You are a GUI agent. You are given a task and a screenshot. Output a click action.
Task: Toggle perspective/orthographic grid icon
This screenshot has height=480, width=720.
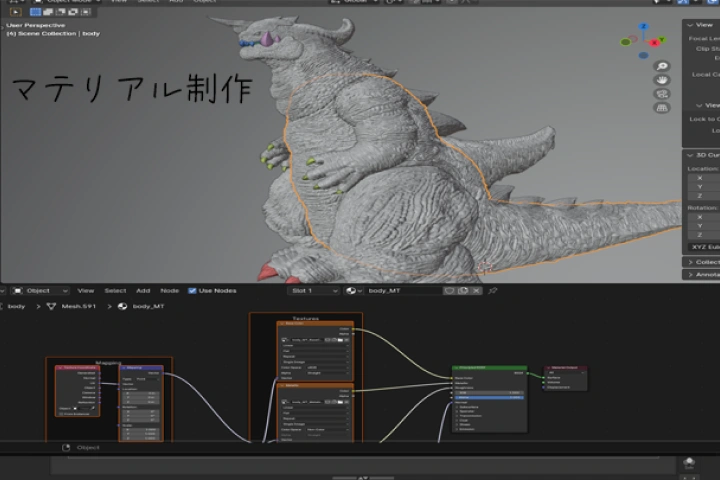(x=662, y=107)
